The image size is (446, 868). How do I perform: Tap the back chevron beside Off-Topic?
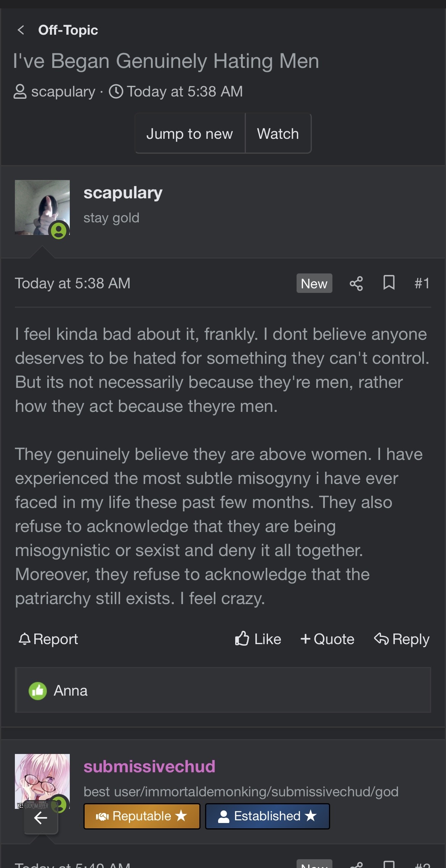coord(21,30)
